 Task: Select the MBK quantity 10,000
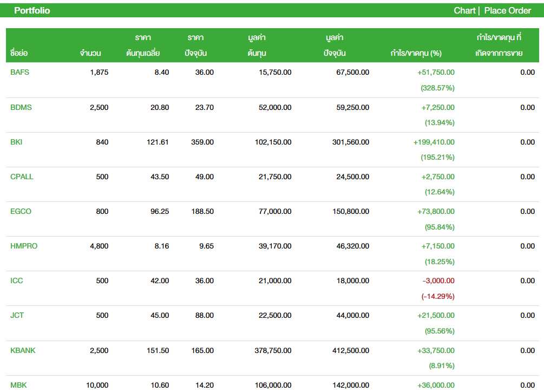[x=97, y=385]
